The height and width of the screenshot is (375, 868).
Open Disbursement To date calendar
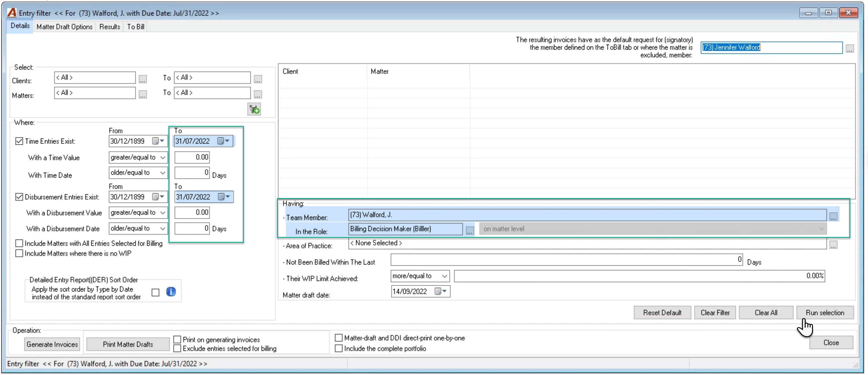(224, 197)
